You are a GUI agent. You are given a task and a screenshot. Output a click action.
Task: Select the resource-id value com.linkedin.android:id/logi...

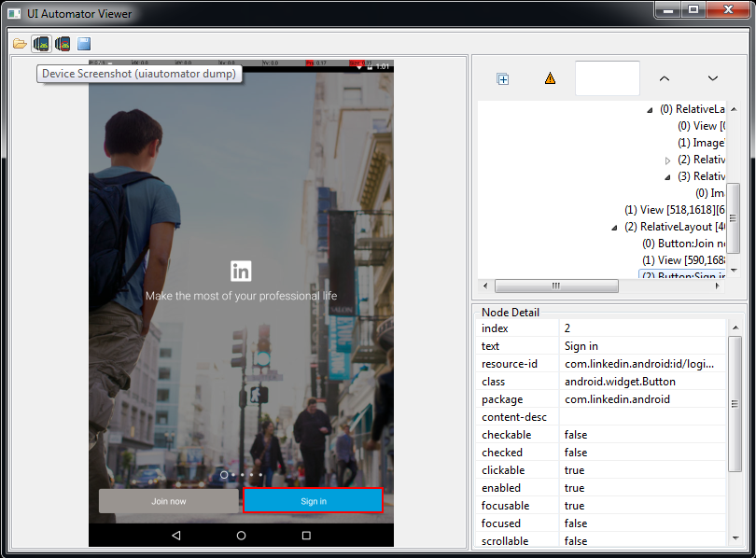tap(642, 364)
